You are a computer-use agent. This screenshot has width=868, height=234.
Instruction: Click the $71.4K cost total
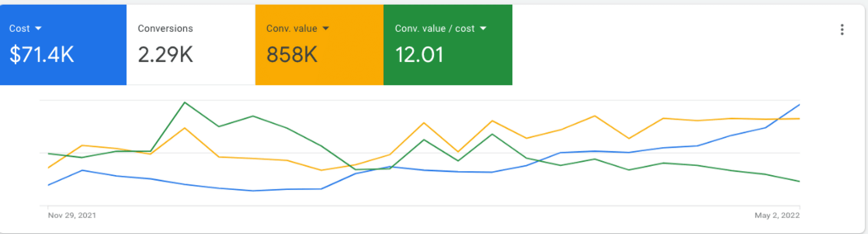pyautogui.click(x=42, y=55)
